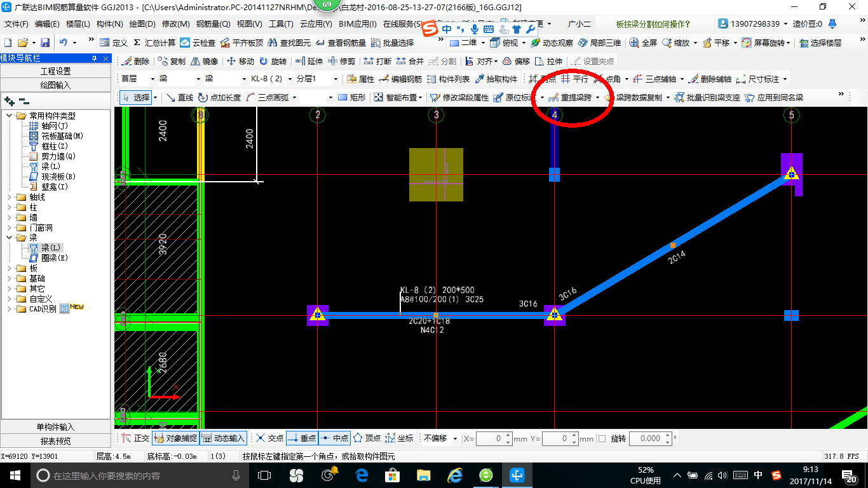
Task: Toggle 顶点 vertex snap
Action: click(367, 438)
